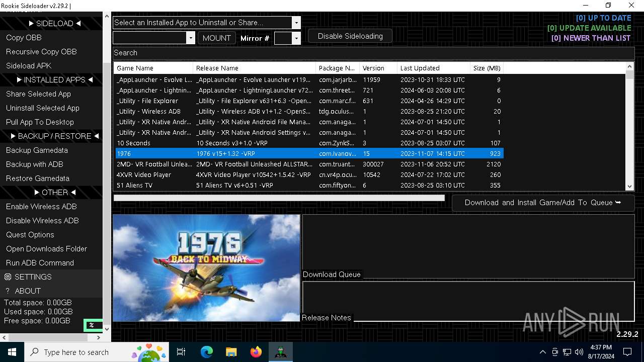Select the Evolve Launcher row

pyautogui.click(x=309, y=80)
